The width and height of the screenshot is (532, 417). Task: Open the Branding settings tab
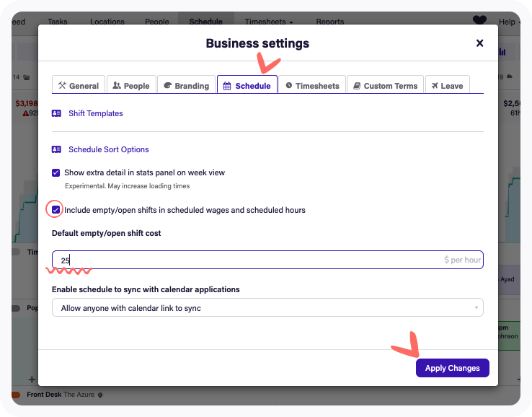click(186, 85)
